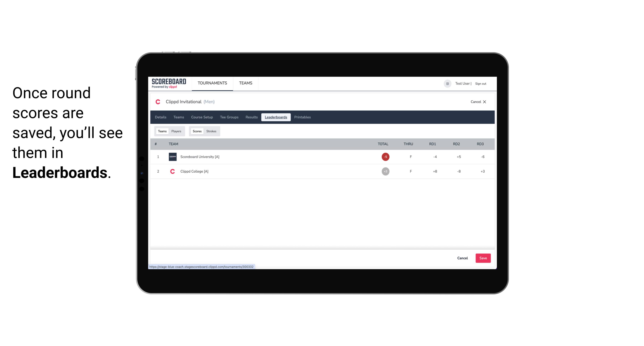The height and width of the screenshot is (346, 644).
Task: Click the Players filter button
Action: [x=176, y=131]
